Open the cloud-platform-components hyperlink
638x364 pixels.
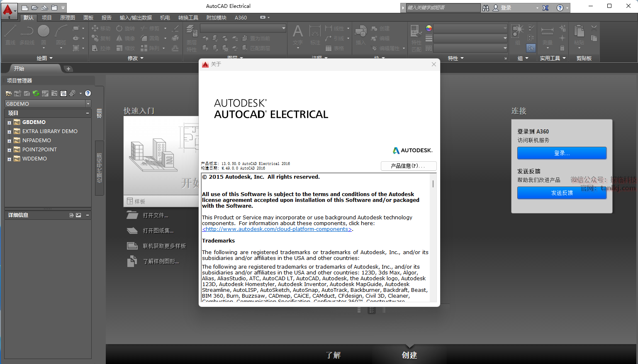[277, 229]
